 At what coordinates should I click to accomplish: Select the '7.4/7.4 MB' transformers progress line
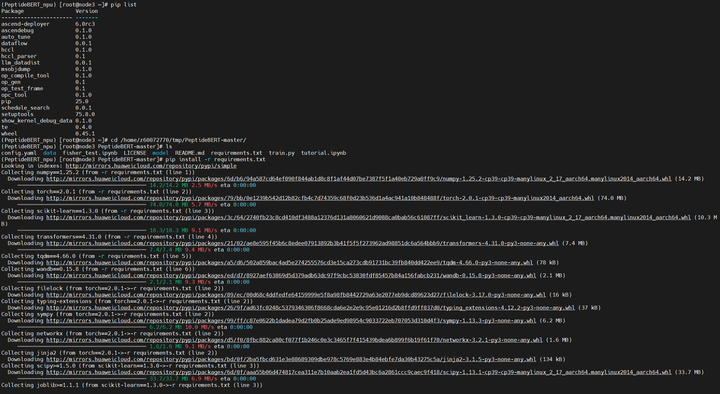(133, 250)
